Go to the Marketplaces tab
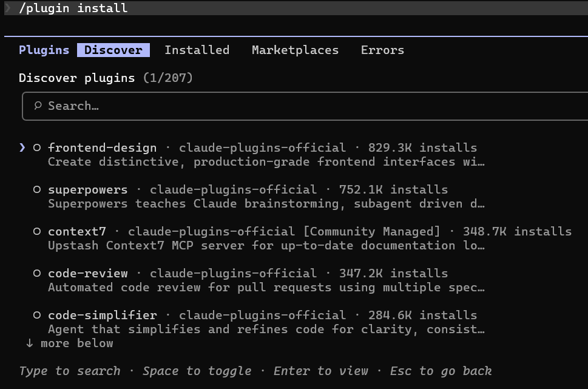The image size is (588, 389). tap(295, 50)
